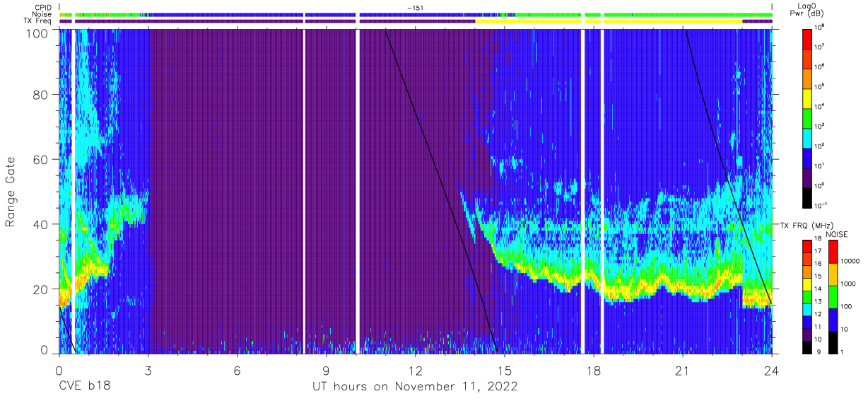Click the 'UT hours on November 11, 2022' title

pyautogui.click(x=416, y=386)
